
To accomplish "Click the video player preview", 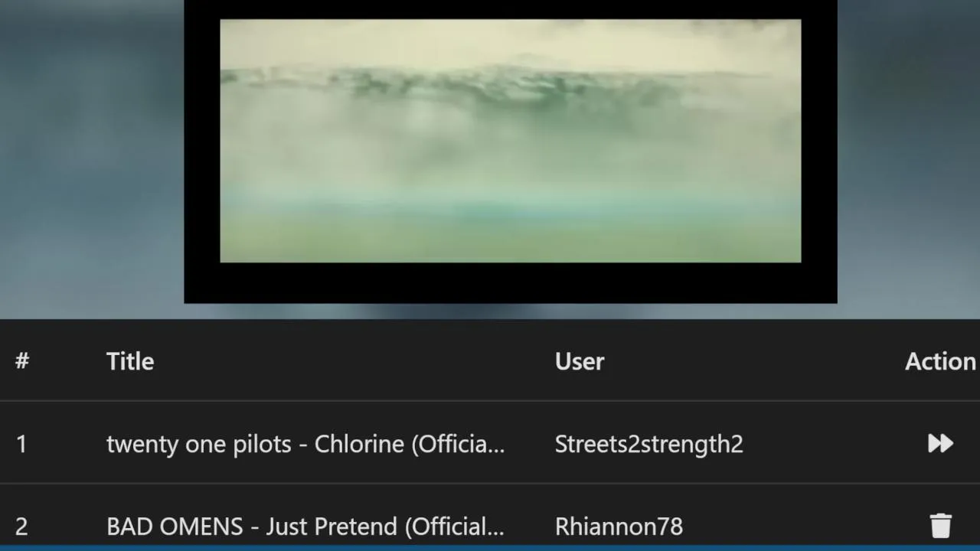I will (511, 141).
